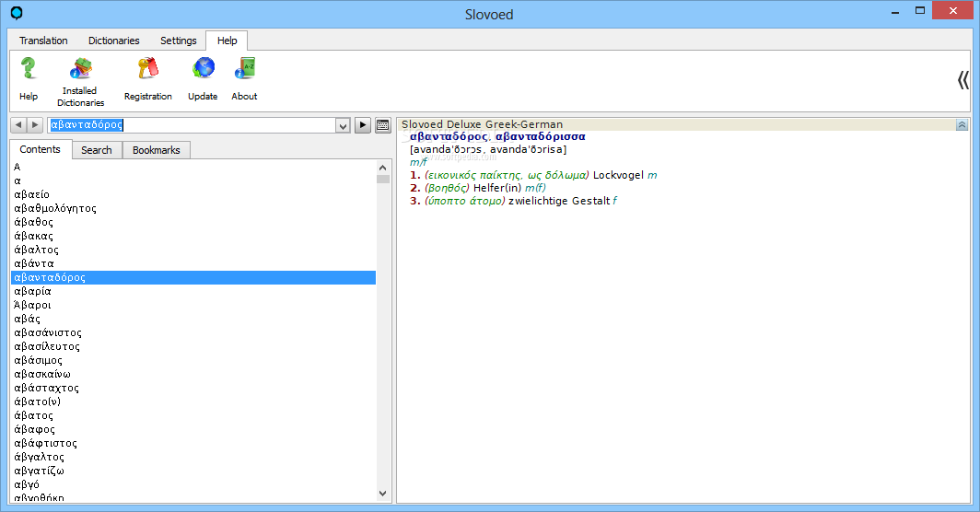Viewport: 980px width, 512px height.
Task: Click the word list scrollbar down arrow
Action: pos(383,494)
